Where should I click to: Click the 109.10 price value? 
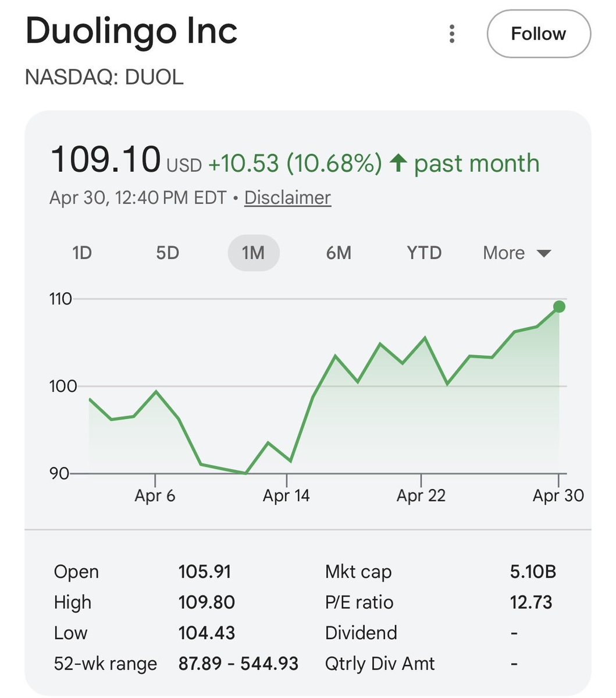[105, 160]
